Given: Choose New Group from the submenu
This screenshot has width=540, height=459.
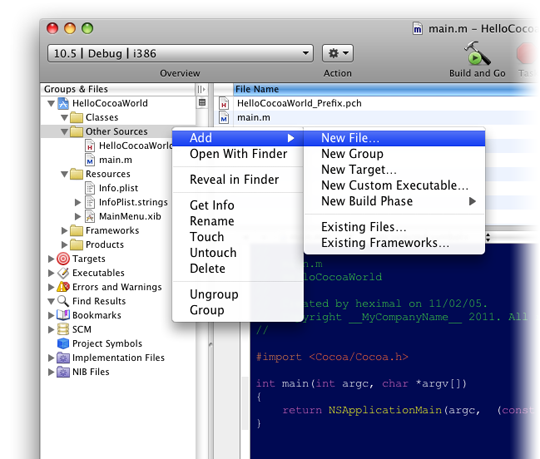Looking at the screenshot, I should coord(394,154).
